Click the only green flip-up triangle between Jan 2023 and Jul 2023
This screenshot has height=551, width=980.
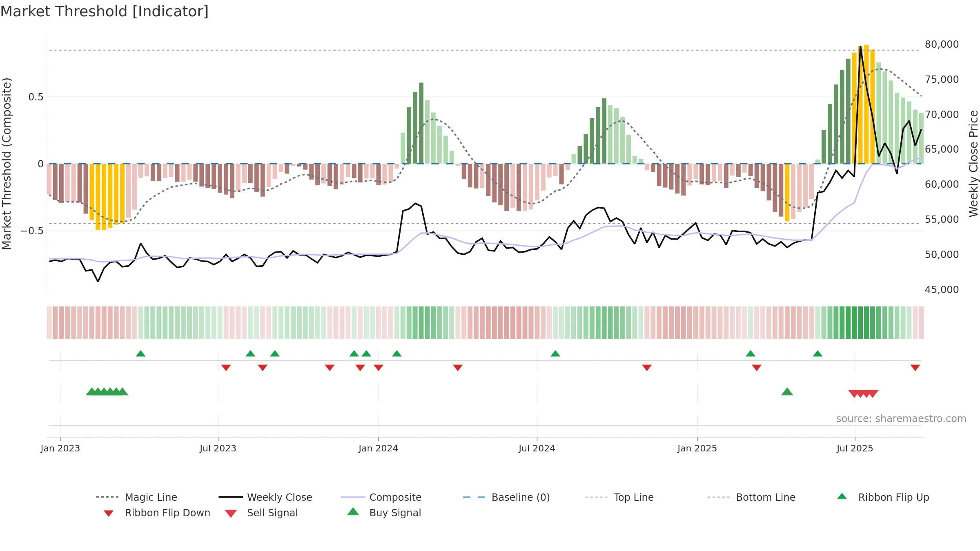[140, 353]
